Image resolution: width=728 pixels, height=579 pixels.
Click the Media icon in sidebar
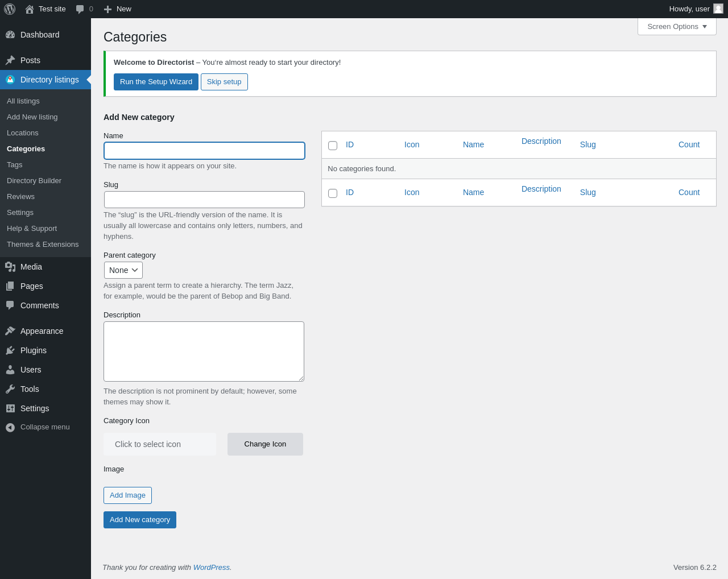(x=10, y=267)
